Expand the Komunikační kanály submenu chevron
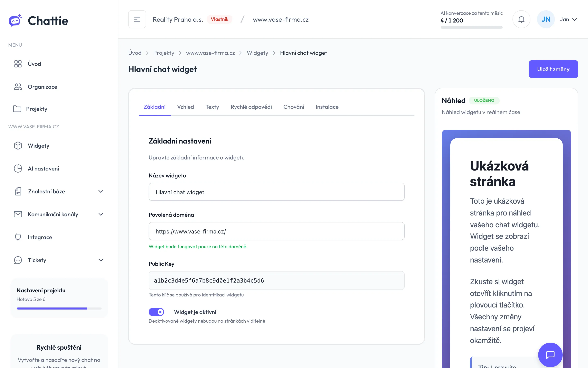This screenshot has width=588, height=368. point(101,214)
